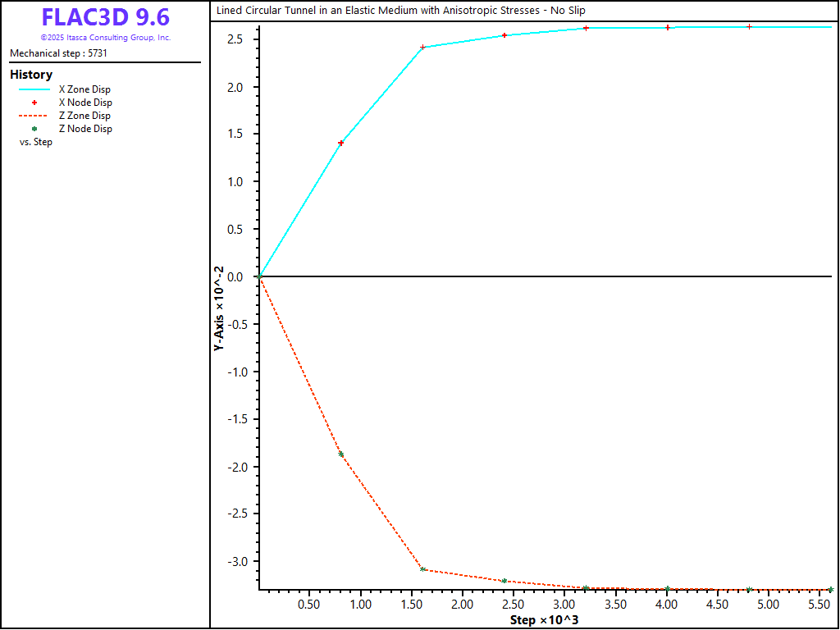This screenshot has width=840, height=630.
Task: Click the green Z Node marker at step 2.4
Action: 504,581
